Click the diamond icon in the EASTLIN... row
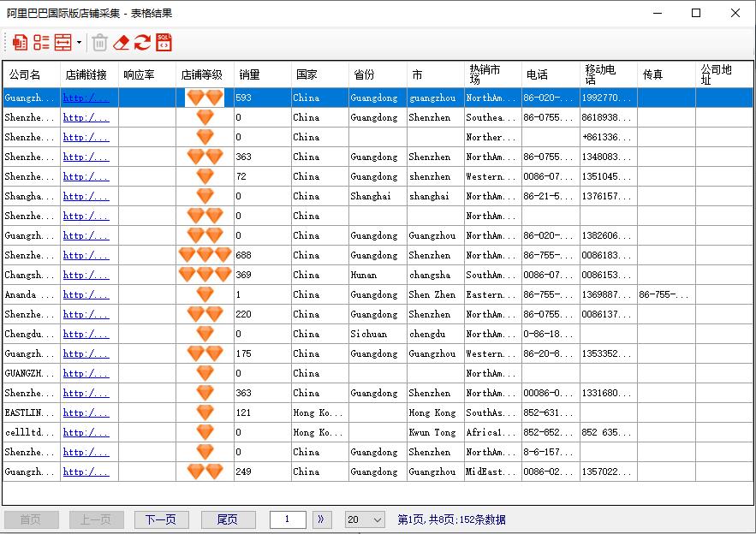Screen dimensions: 756x534 coord(205,412)
